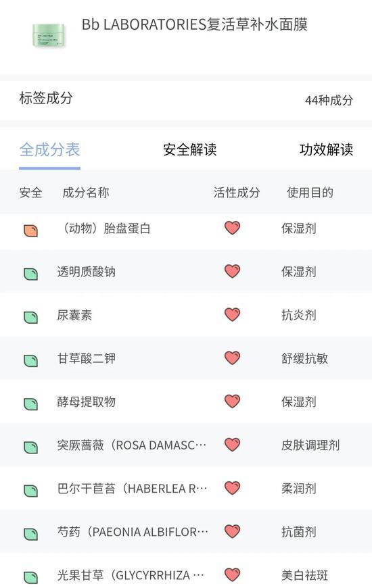Switch to the 功效解读 tab
The height and width of the screenshot is (588, 372).
point(326,149)
